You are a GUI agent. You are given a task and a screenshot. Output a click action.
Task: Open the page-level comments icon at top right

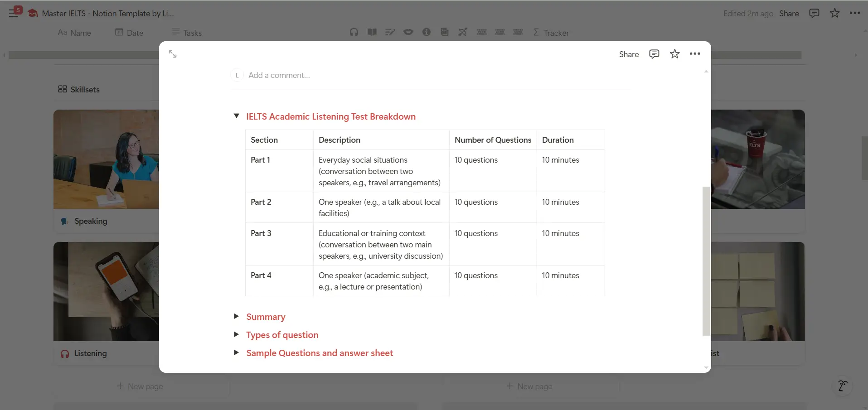pyautogui.click(x=814, y=13)
